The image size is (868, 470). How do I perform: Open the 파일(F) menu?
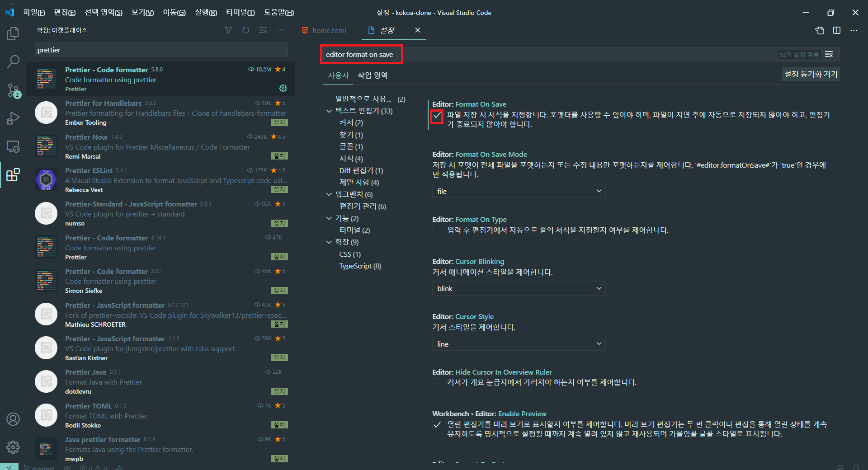point(34,12)
